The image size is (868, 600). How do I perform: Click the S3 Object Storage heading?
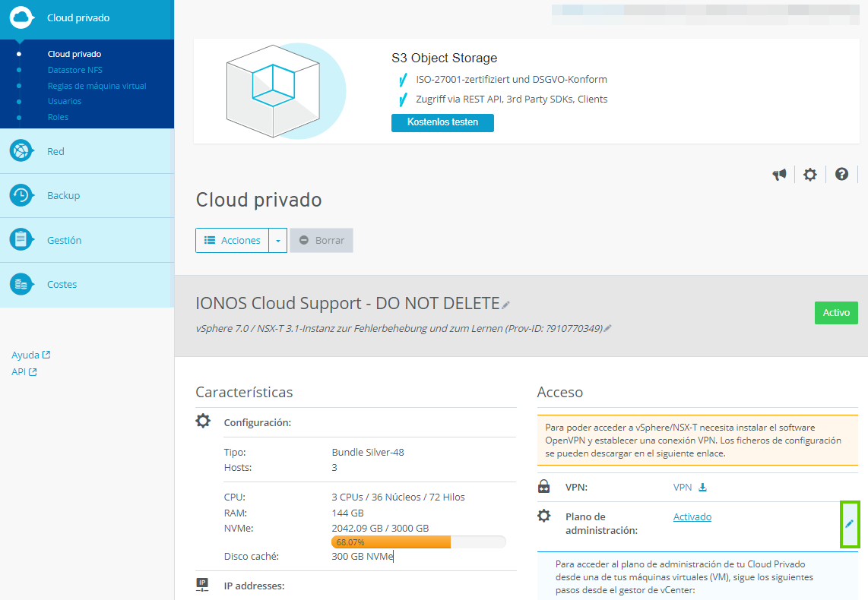click(x=444, y=58)
